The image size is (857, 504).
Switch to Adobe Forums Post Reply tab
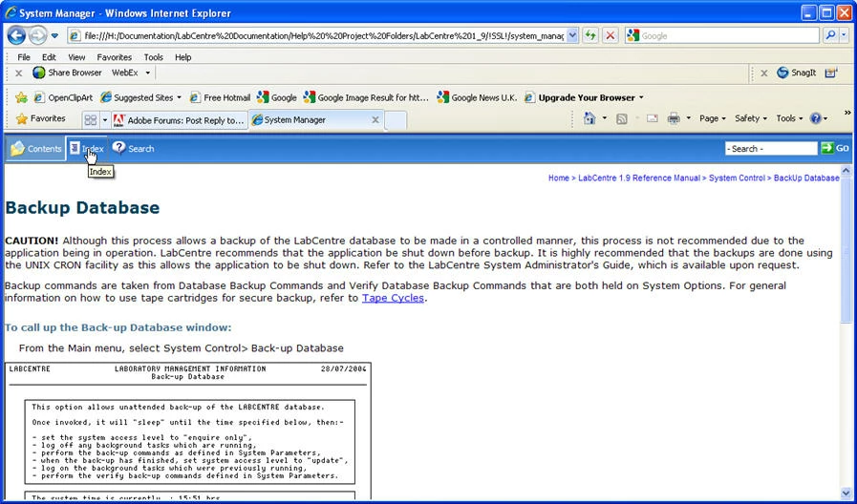point(180,120)
